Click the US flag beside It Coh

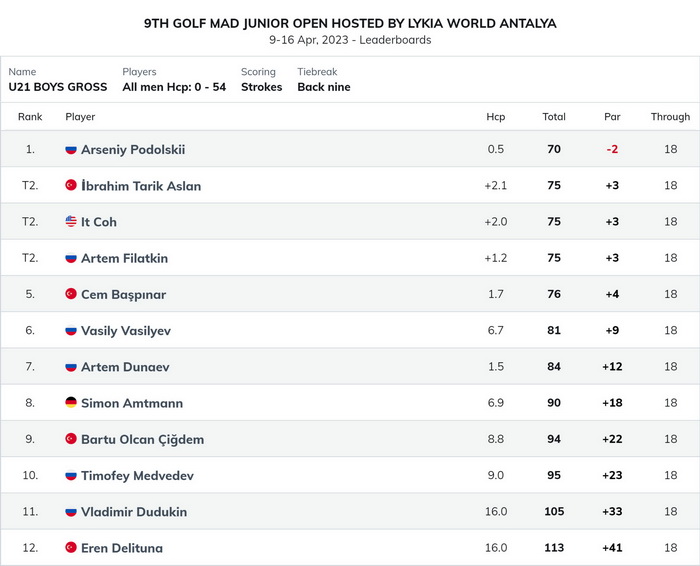click(x=71, y=221)
